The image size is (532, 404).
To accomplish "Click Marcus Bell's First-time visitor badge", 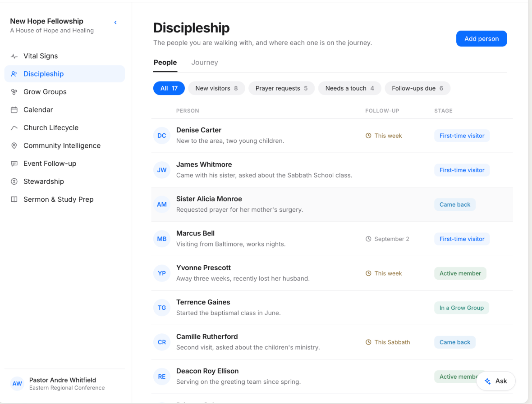I will tap(462, 239).
